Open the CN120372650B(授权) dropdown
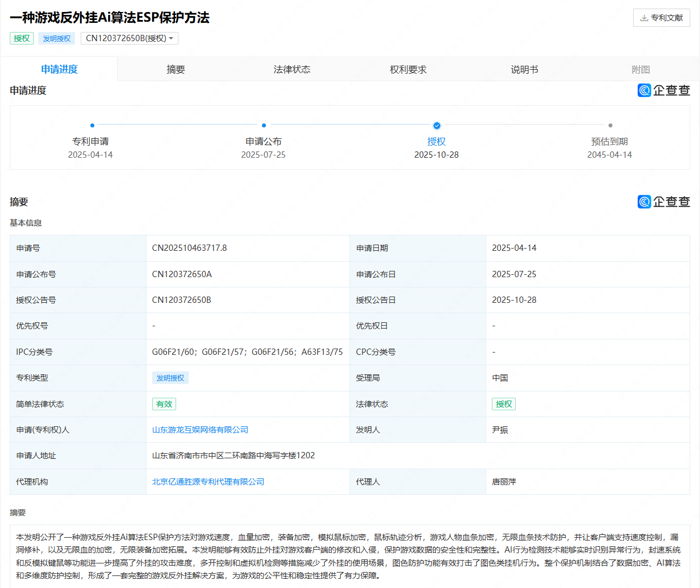This screenshot has height=588, width=700. pos(129,38)
